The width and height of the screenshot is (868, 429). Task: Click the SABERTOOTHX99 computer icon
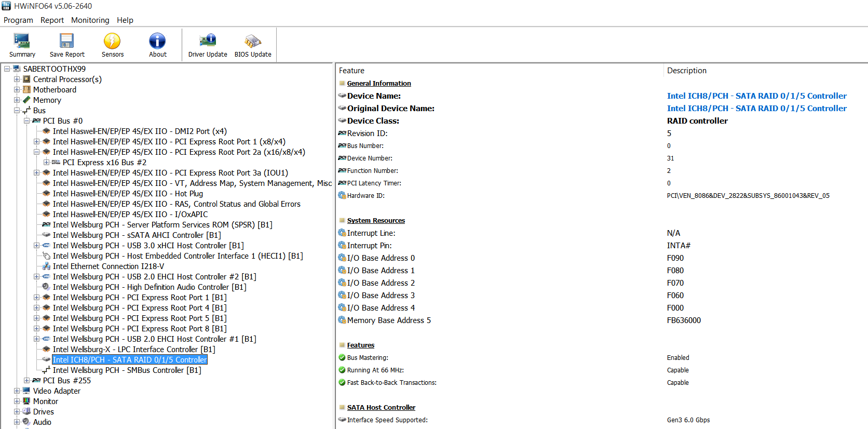(x=17, y=69)
